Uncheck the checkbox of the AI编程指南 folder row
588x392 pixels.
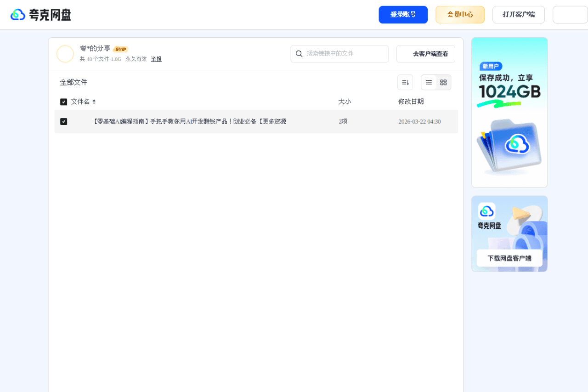pos(64,121)
